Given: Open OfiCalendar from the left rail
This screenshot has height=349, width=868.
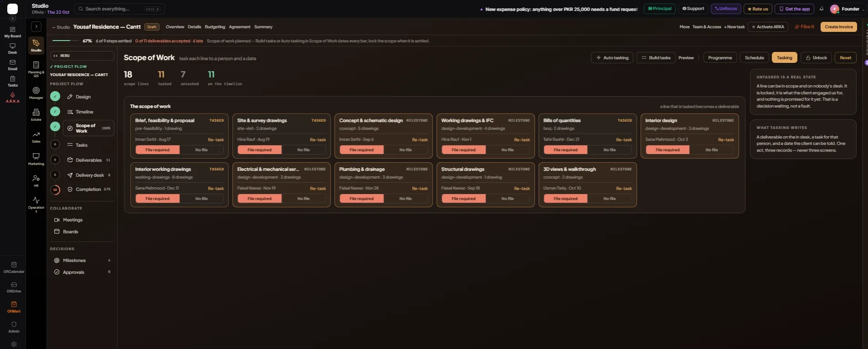Looking at the screenshot, I should point(14,267).
